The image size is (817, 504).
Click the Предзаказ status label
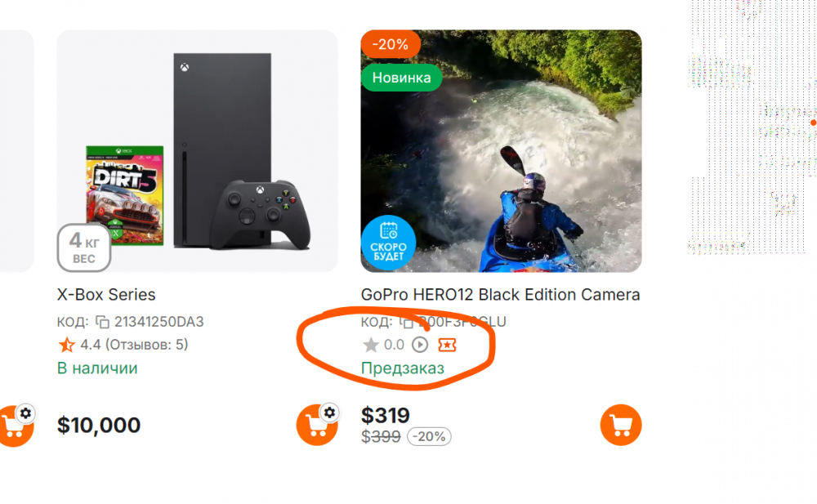click(x=403, y=368)
